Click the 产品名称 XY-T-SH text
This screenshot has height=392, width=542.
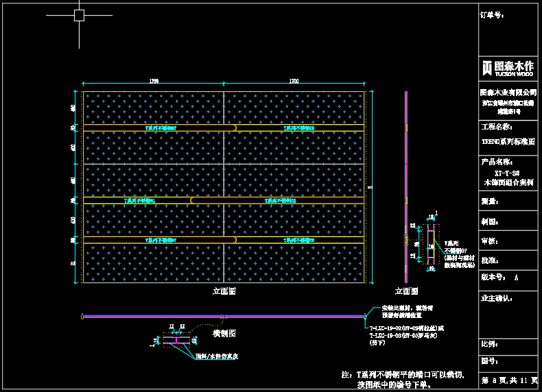pyautogui.click(x=508, y=173)
